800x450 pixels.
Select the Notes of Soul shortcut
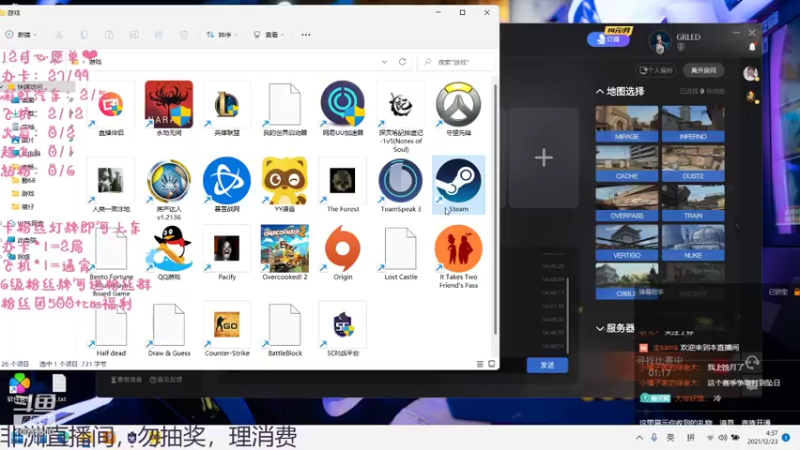pyautogui.click(x=401, y=116)
